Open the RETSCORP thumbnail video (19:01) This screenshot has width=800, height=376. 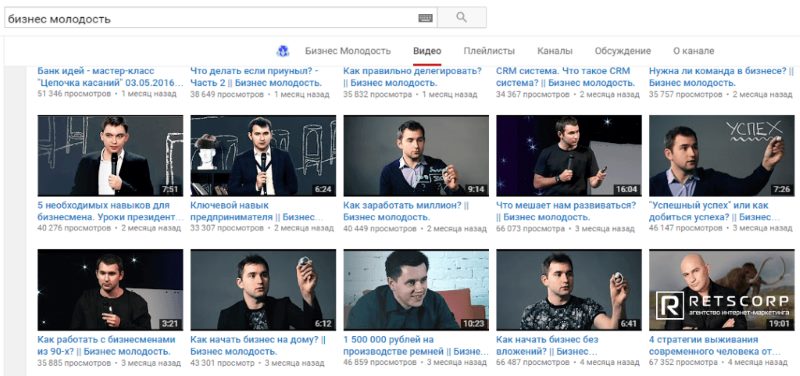point(722,290)
